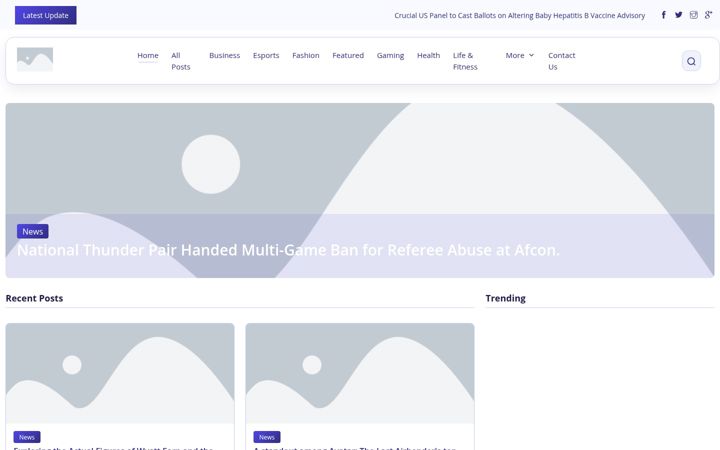This screenshot has width=720, height=450.
Task: Click the Recent Posts heading
Action: click(34, 298)
